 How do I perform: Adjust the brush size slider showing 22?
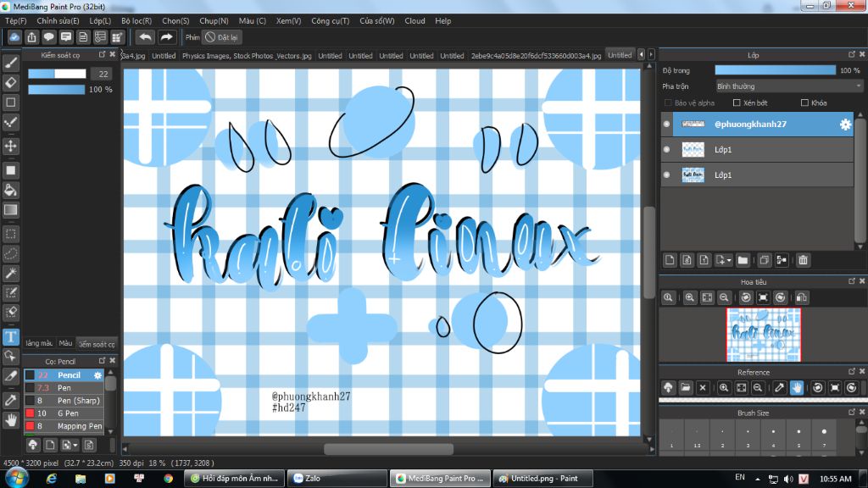coord(57,74)
